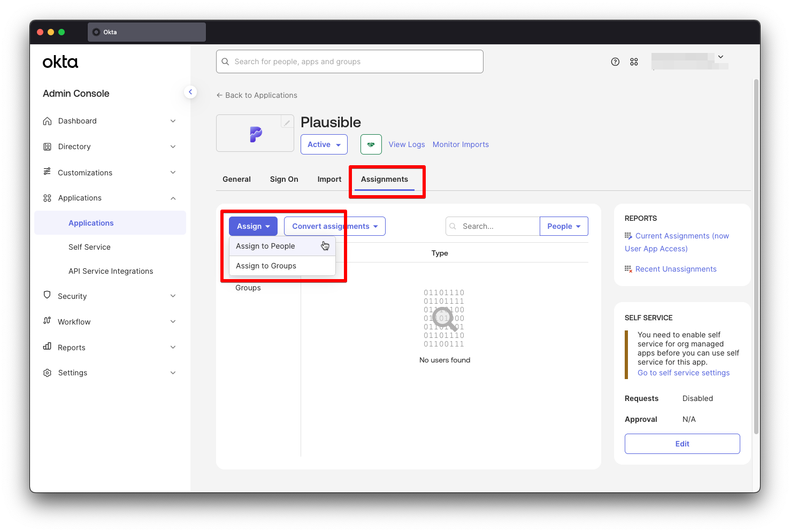Click the Okta logo in sidebar
The image size is (790, 532).
coord(60,62)
